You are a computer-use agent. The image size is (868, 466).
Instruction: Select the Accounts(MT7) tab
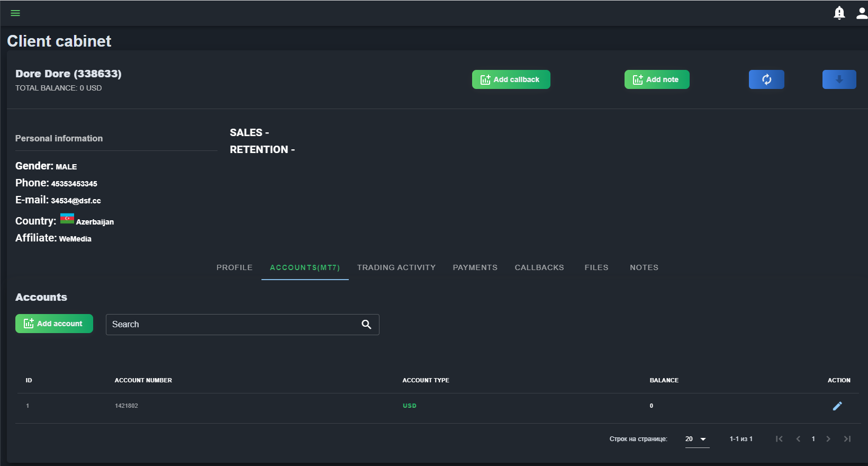pos(305,267)
